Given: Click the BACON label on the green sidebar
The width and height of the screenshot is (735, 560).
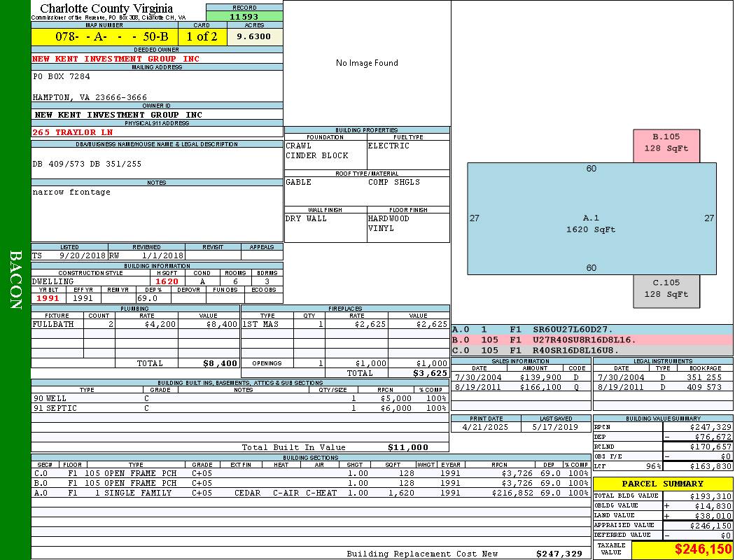Looking at the screenshot, I should pos(15,280).
